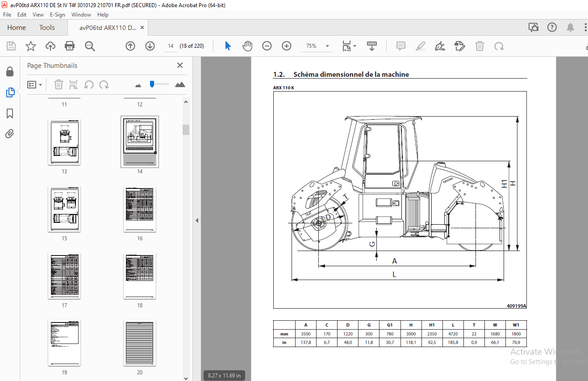Go to previous page arrow

point(130,46)
